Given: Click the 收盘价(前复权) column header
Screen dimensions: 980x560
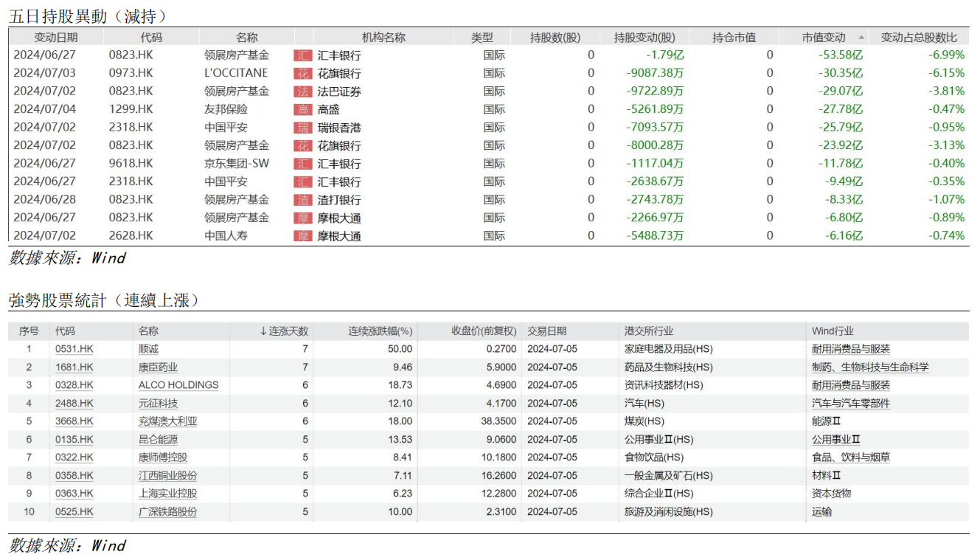Looking at the screenshot, I should click(484, 331).
